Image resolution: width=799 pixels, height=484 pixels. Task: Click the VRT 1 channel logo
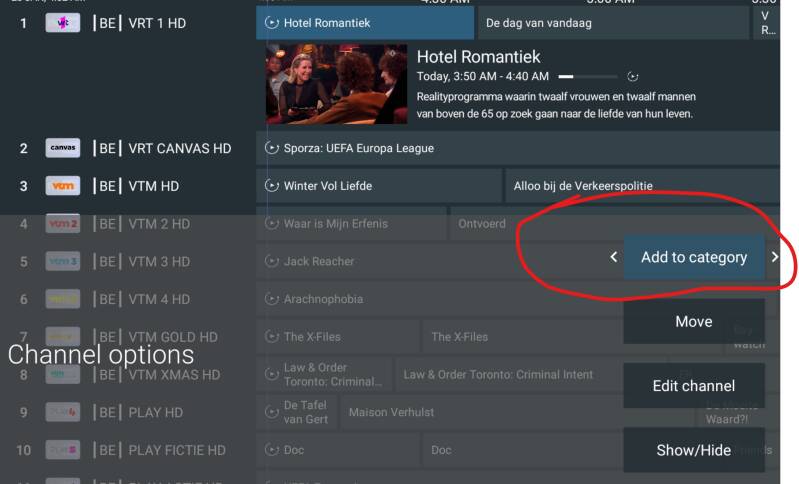click(x=63, y=23)
